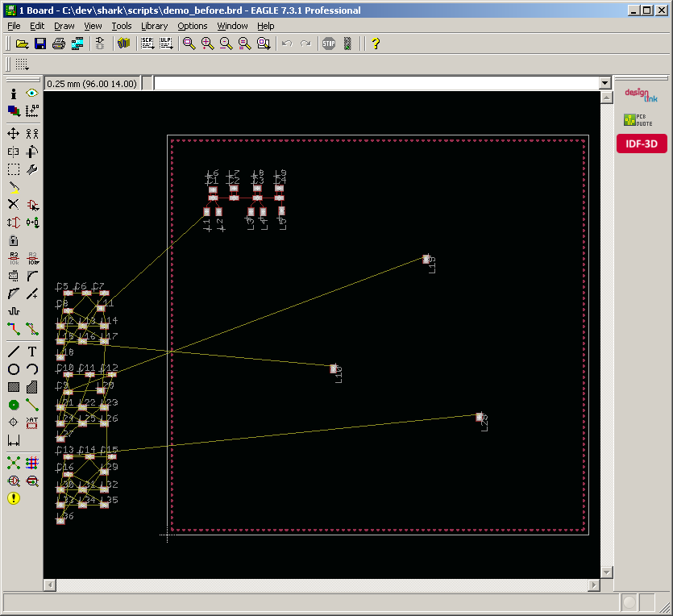Open the library use icon
Image resolution: width=673 pixels, height=616 pixels.
pyautogui.click(x=123, y=44)
